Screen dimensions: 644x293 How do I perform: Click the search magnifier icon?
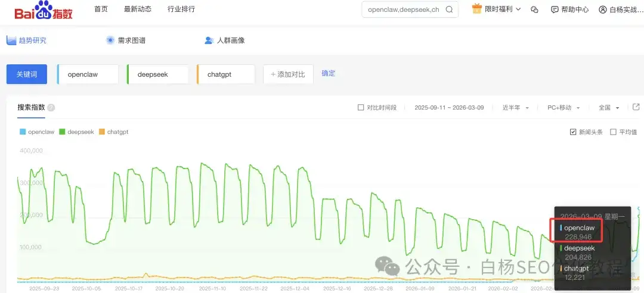450,10
